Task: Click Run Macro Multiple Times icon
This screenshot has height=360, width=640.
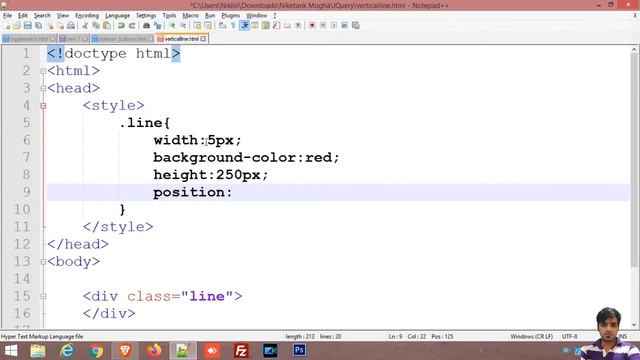Action: point(344,26)
